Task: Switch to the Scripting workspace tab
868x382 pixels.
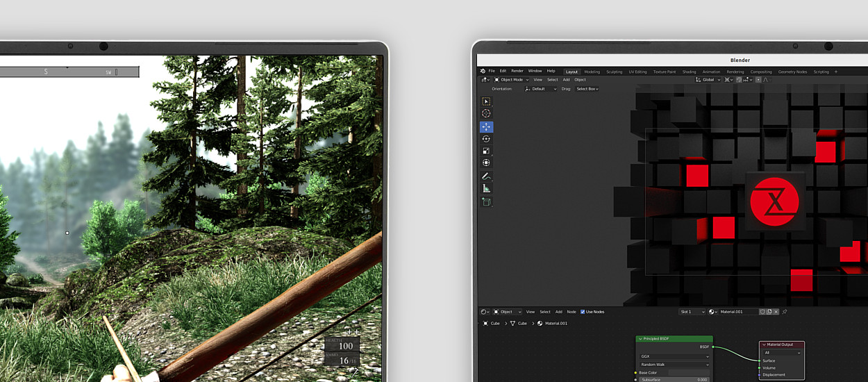Action: [x=821, y=72]
